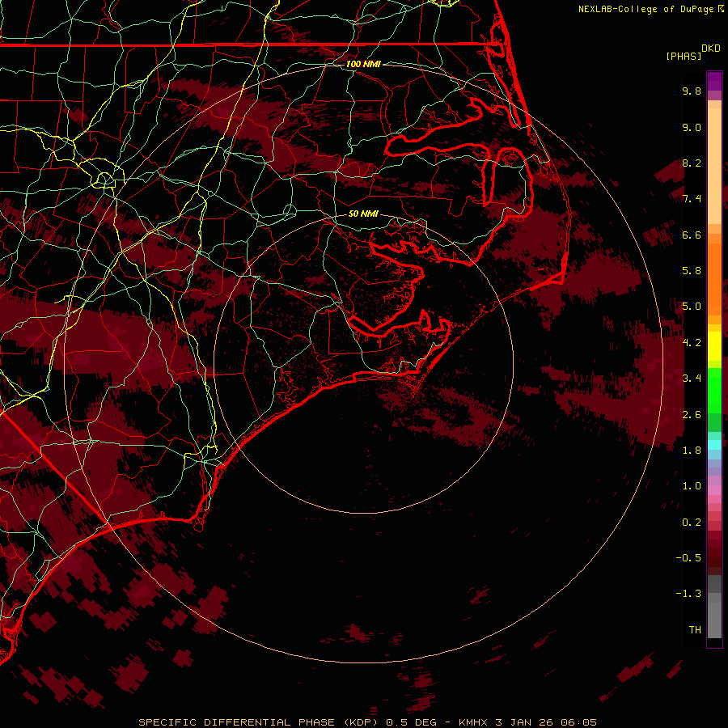Pick the bright green color bar segment
Viewport: 728px width, 728px height.
coord(714,390)
